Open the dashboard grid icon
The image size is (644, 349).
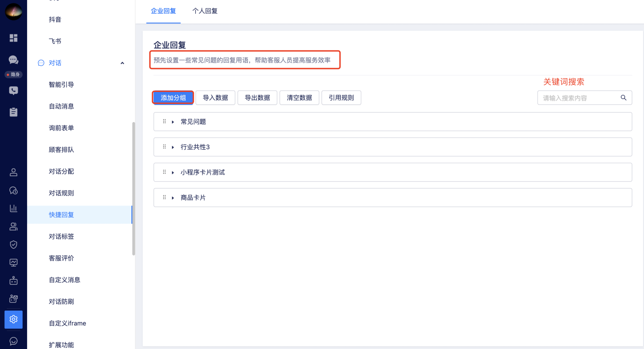13,38
